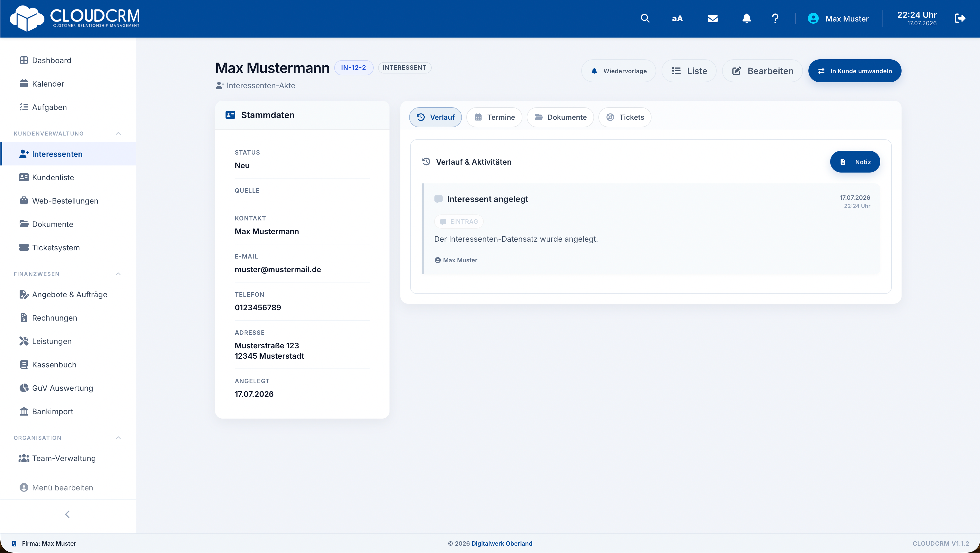Click the GuV Auswertung pie chart icon
The width and height of the screenshot is (980, 553).
pyautogui.click(x=24, y=388)
